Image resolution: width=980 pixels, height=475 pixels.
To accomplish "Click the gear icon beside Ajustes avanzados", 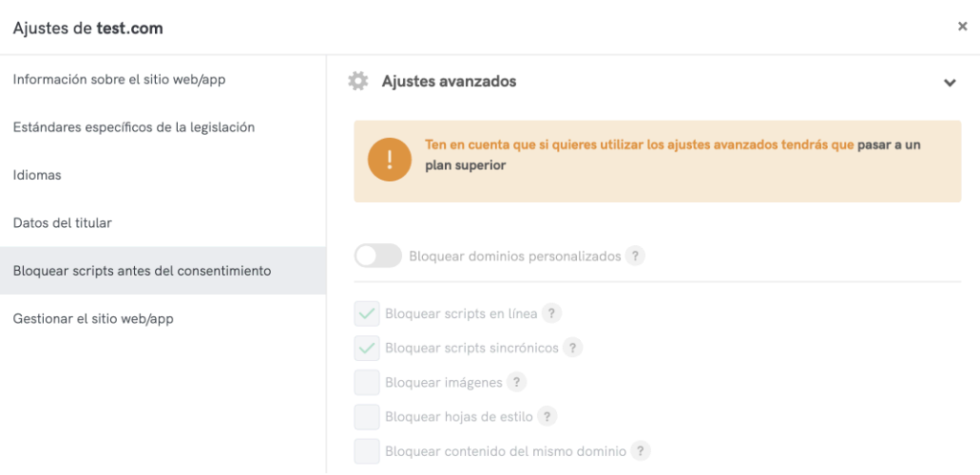I will click(358, 81).
